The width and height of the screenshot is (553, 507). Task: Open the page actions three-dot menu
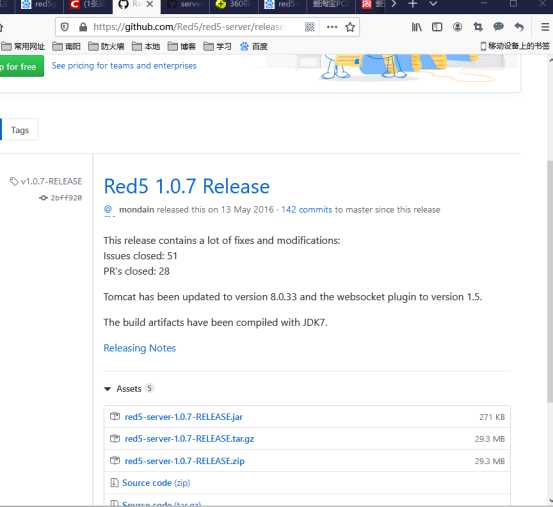(332, 27)
